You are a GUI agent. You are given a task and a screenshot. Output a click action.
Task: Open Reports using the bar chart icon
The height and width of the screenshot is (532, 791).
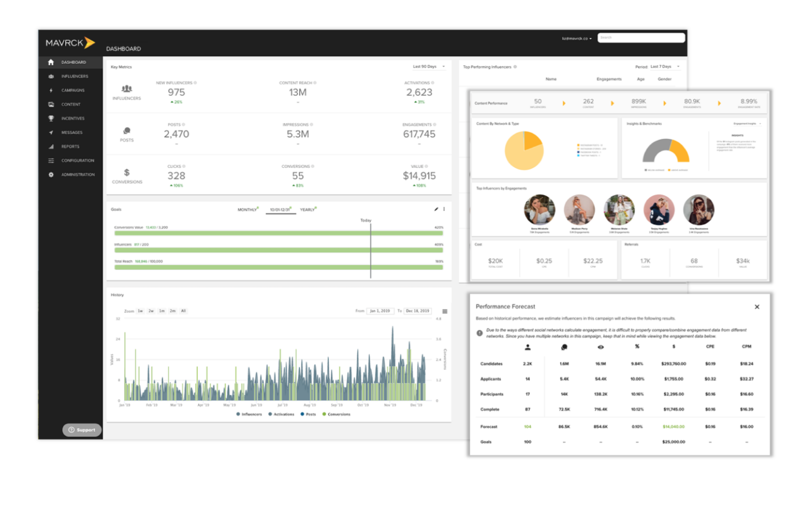point(51,147)
